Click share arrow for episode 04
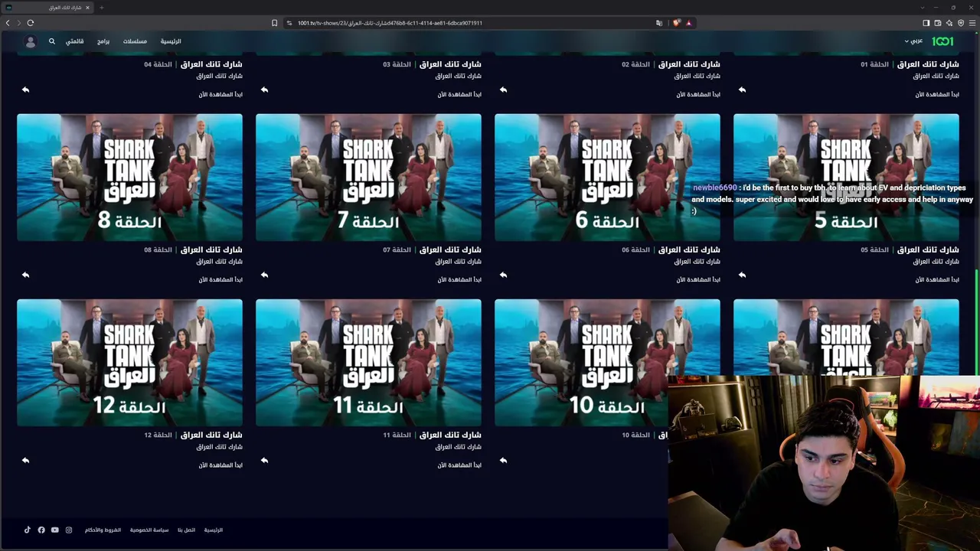The height and width of the screenshot is (551, 980). [x=25, y=90]
